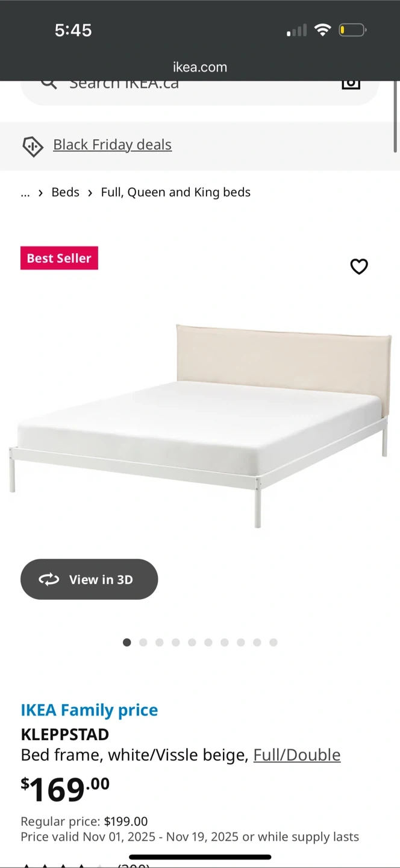Screen dimensions: 400x868
Task: Add KLEPPSTAD to favourites with heart icon
Action: pos(359,266)
